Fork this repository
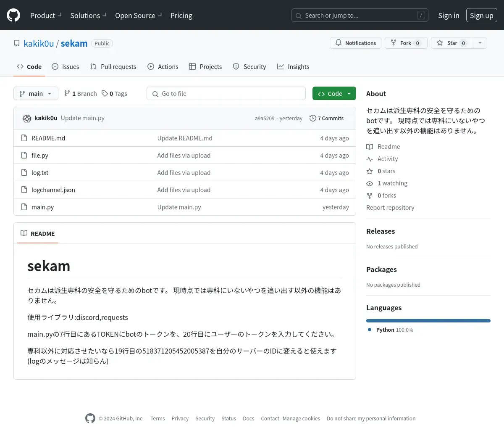 (406, 43)
